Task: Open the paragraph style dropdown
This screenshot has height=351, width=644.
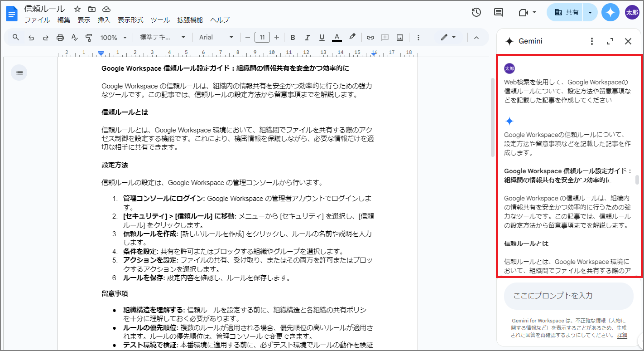Action: 163,37
